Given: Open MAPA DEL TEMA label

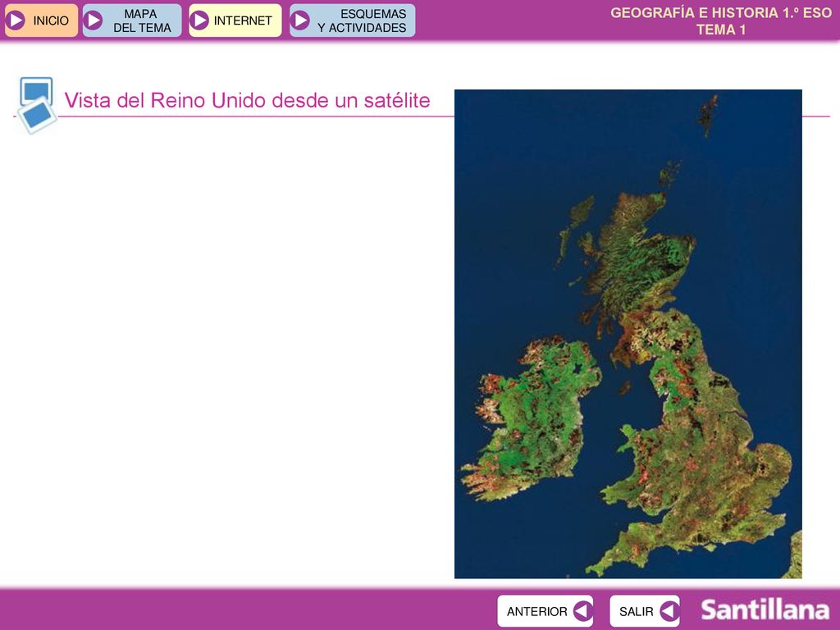Looking at the screenshot, I should coord(142,21).
